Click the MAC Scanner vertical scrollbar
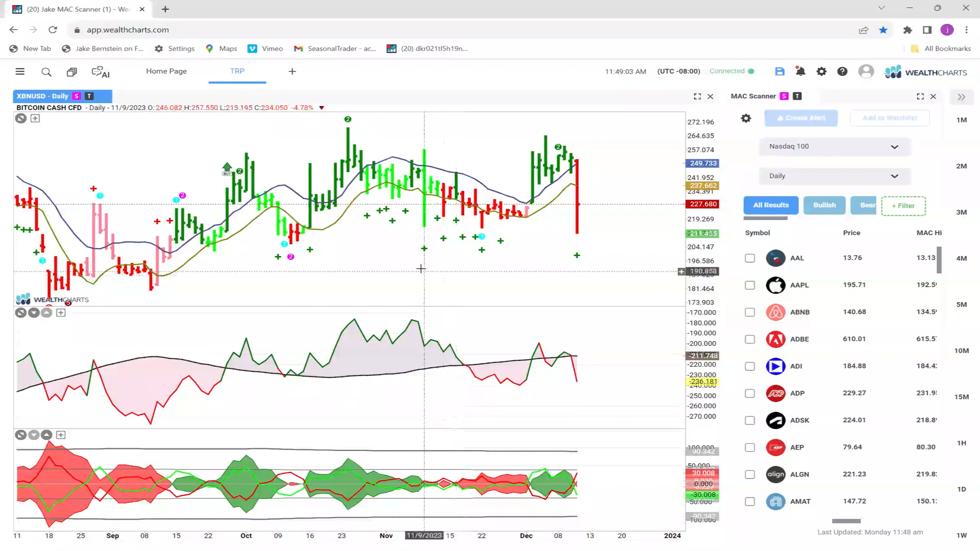The height and width of the screenshot is (551, 980). 939,260
